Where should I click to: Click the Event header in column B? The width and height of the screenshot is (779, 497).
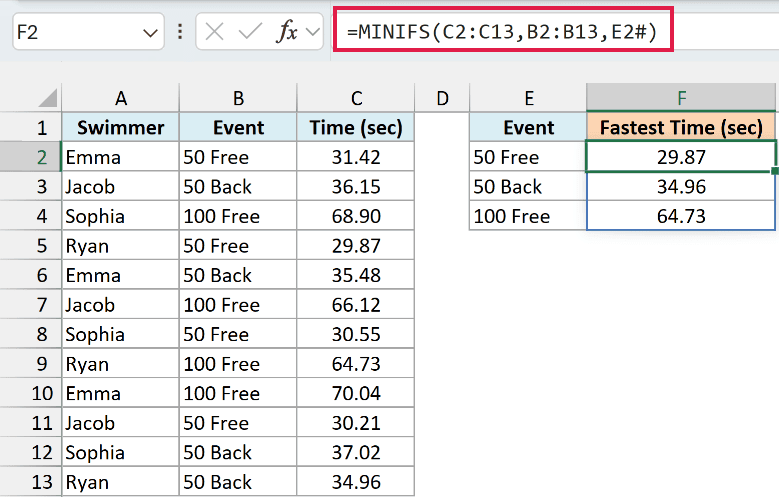coord(238,128)
